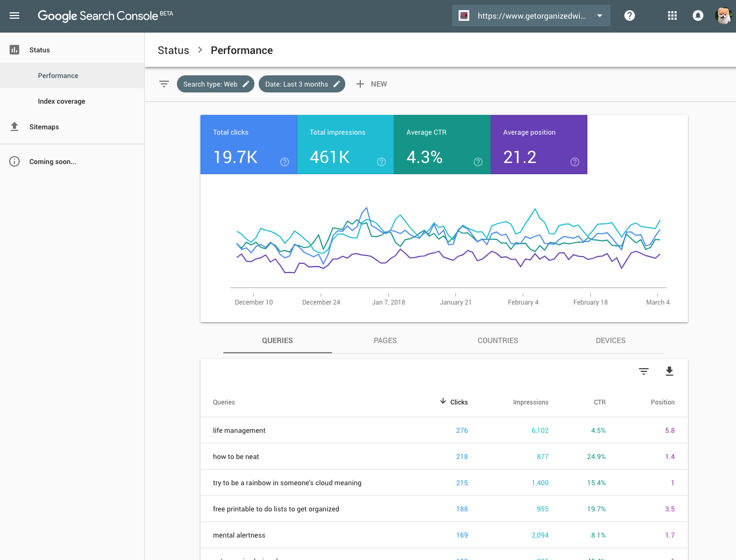Open the Google apps grid
This screenshot has width=736, height=560.
pyautogui.click(x=672, y=15)
